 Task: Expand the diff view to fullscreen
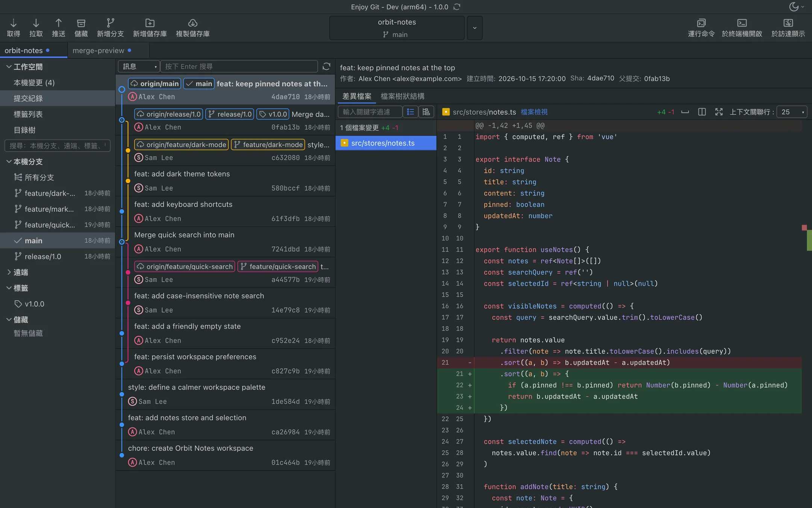tap(719, 112)
